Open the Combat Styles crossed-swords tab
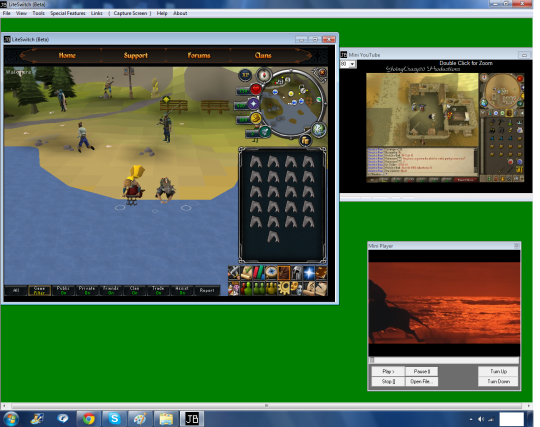540x427 pixels. click(x=234, y=272)
